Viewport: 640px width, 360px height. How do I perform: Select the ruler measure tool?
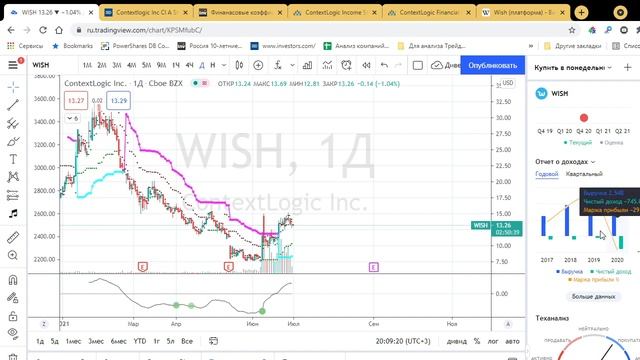pos(13,237)
